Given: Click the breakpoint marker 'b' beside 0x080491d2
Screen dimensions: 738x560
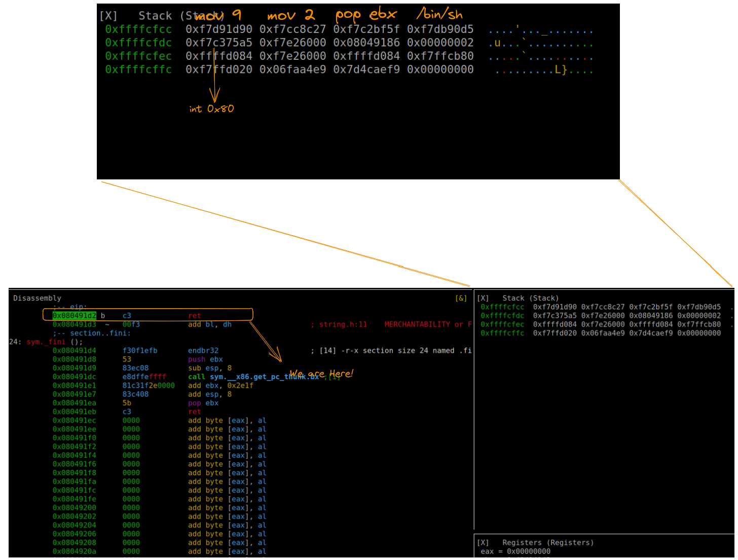Looking at the screenshot, I should pos(103,316).
